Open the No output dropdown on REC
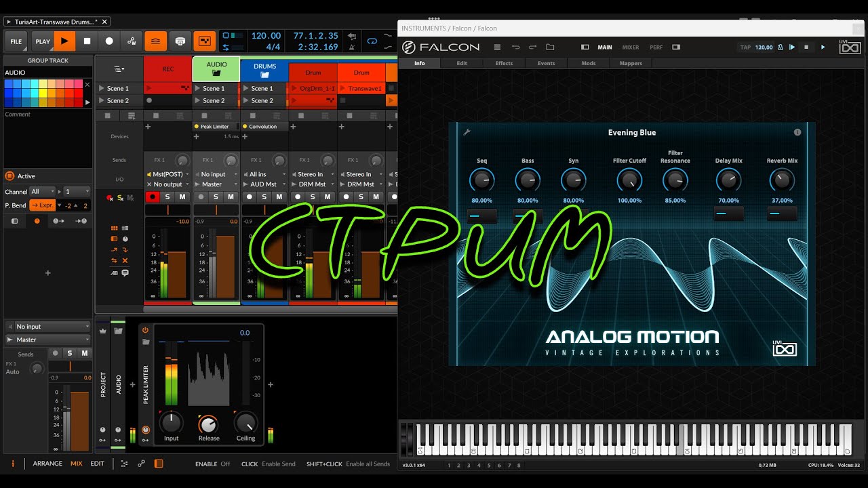Viewport: 868px width, 488px height. (167, 184)
